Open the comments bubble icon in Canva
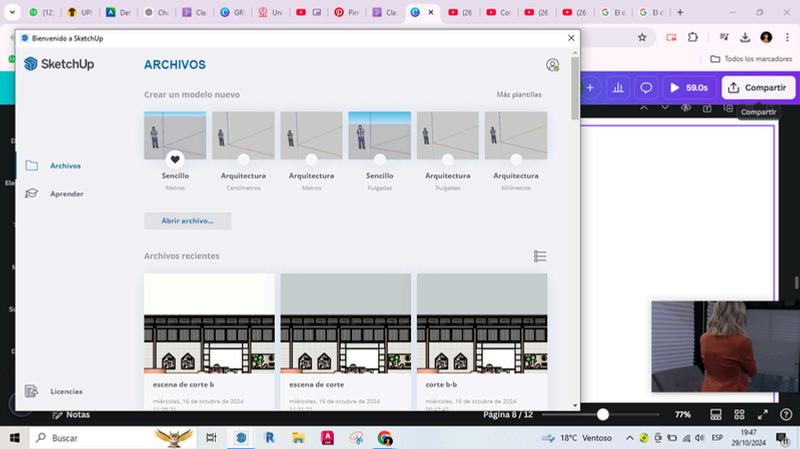The height and width of the screenshot is (449, 800). tap(646, 88)
